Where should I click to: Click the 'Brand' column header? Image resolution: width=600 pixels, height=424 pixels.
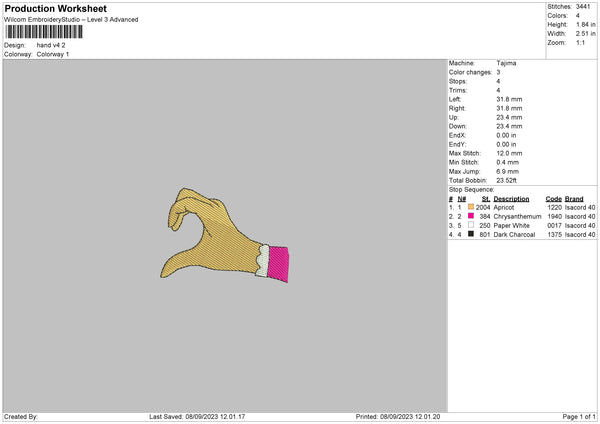click(x=574, y=199)
